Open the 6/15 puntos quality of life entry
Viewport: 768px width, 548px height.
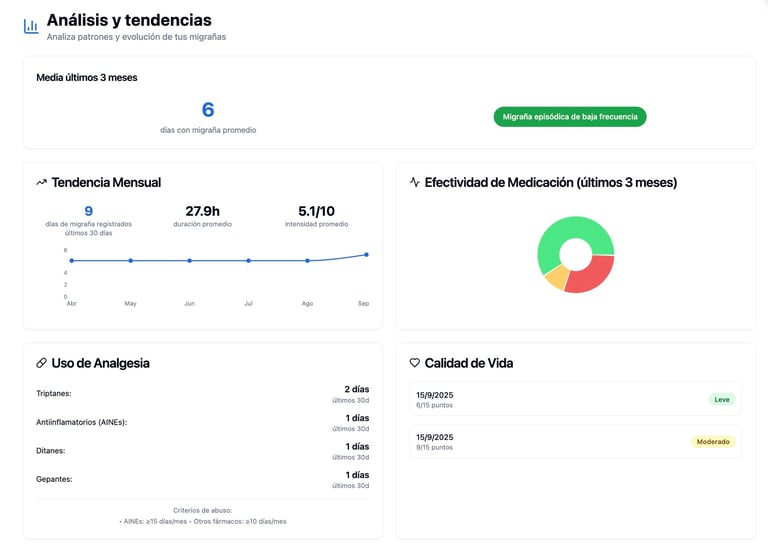(576, 400)
